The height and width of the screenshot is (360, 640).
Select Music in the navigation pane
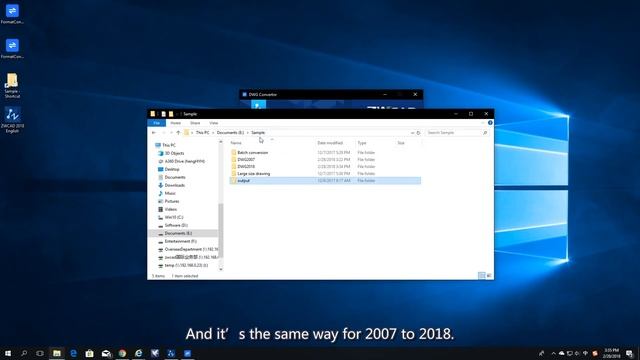pos(170,193)
